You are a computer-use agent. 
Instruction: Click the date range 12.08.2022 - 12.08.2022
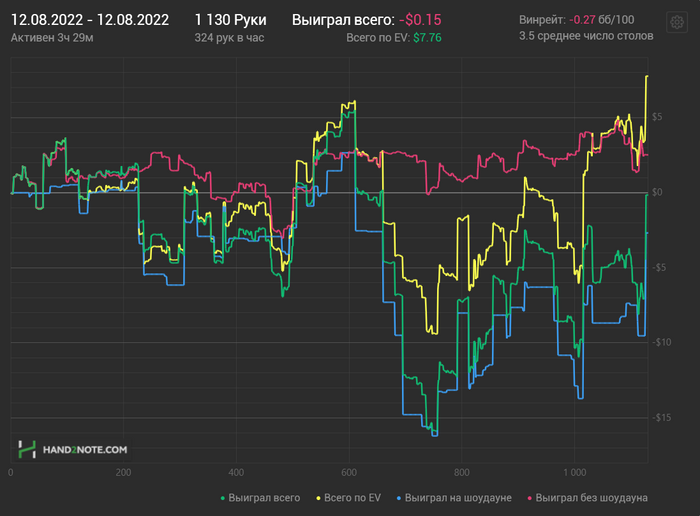tap(90, 20)
